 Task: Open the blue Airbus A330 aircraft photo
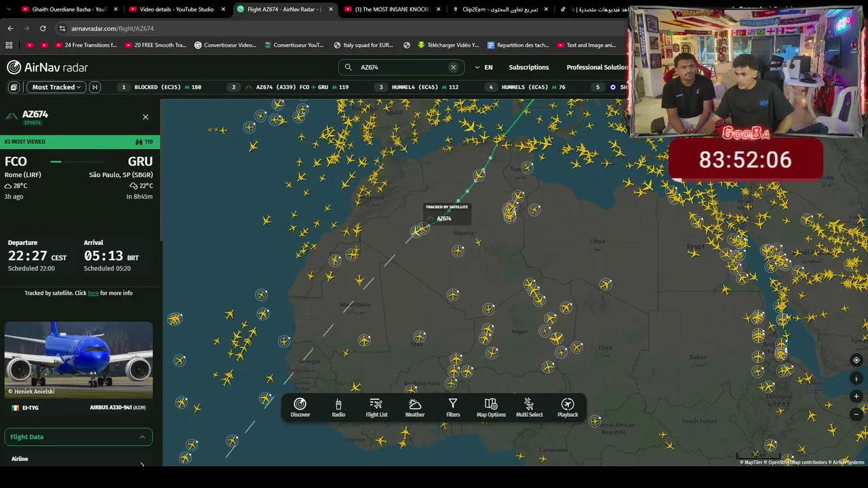click(x=79, y=360)
